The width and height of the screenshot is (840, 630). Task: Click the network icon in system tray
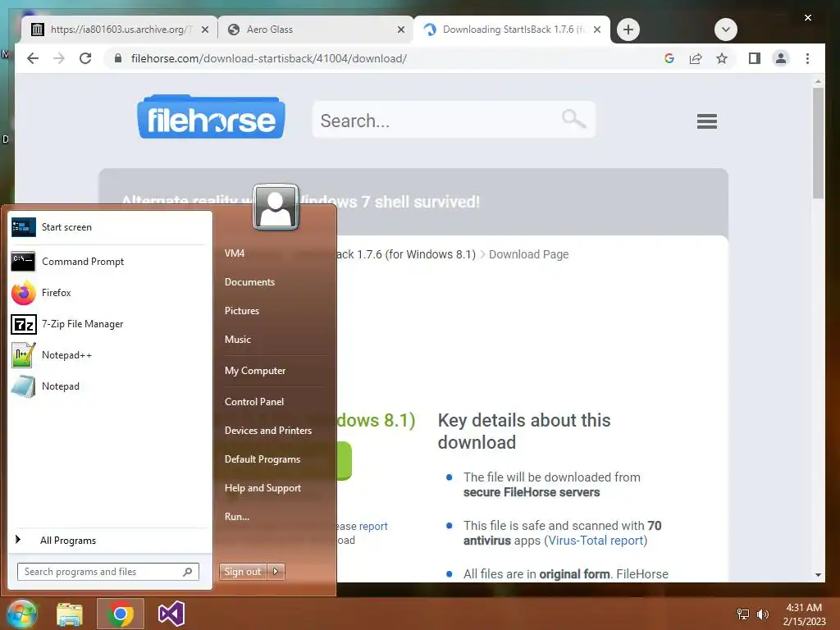[743, 614]
